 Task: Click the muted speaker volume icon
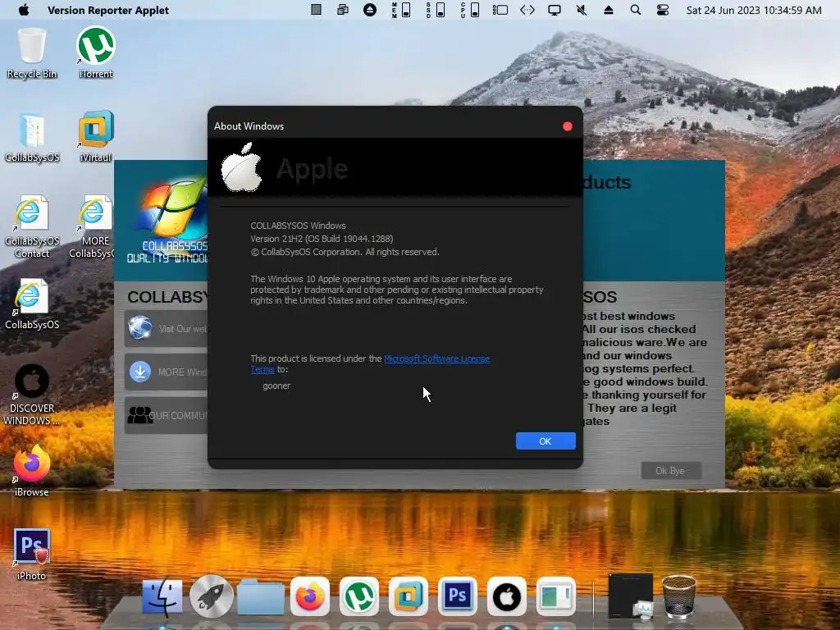582,10
